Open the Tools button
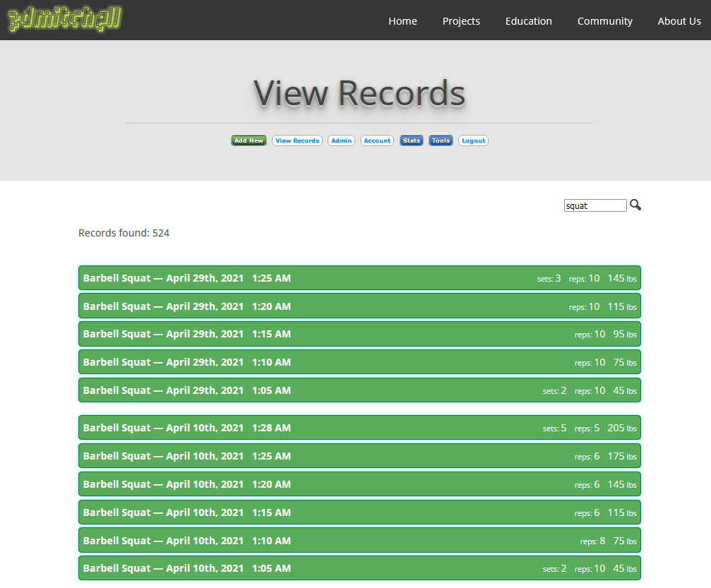The image size is (711, 588). pos(441,140)
